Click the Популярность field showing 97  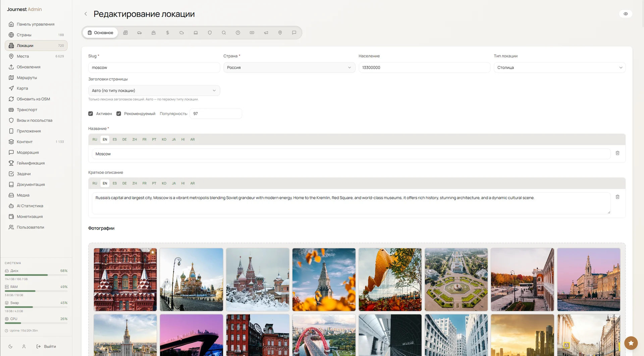click(216, 114)
